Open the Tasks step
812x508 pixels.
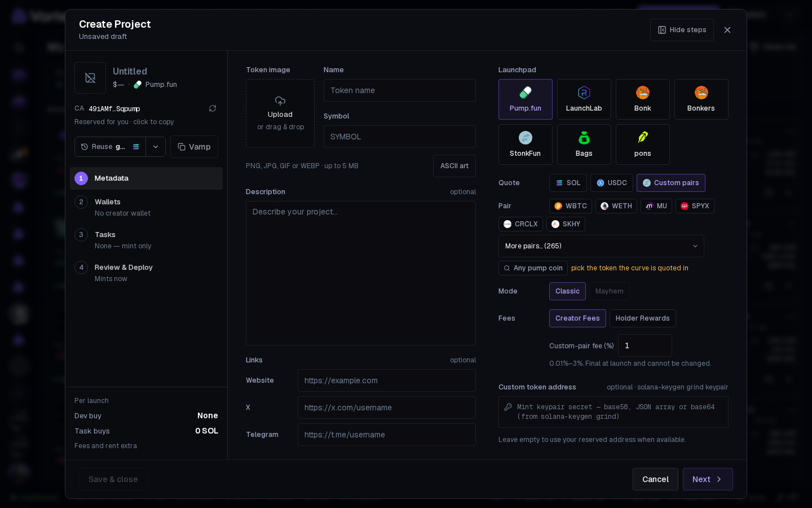[146, 240]
